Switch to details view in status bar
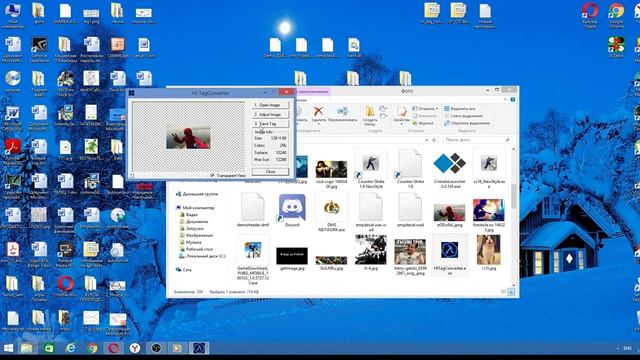640x360 pixels. pyautogui.click(x=504, y=292)
